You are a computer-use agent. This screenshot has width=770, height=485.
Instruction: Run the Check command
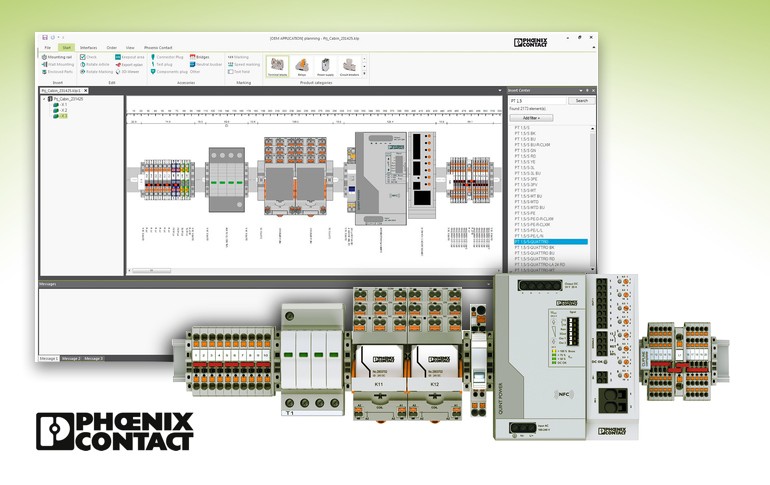88,57
